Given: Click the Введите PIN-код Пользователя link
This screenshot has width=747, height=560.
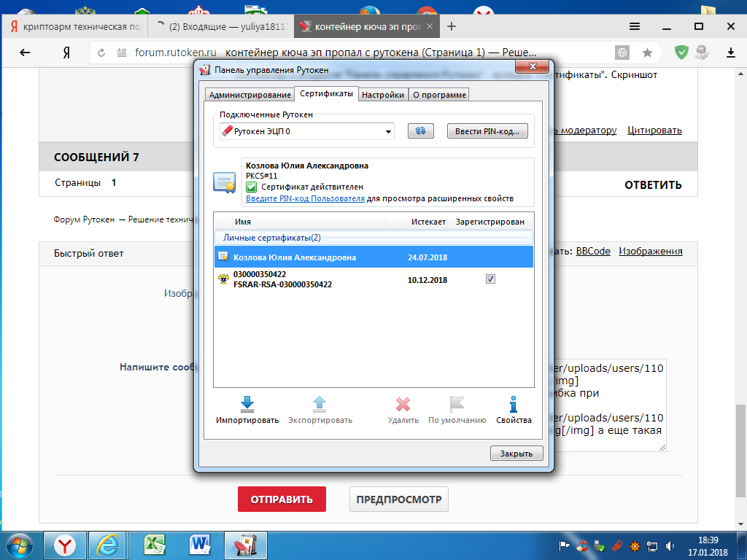Looking at the screenshot, I should coord(305,198).
